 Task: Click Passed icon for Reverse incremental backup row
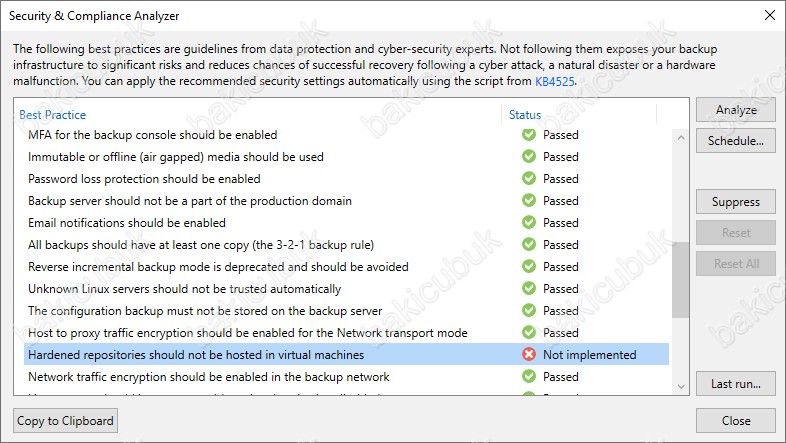click(529, 267)
